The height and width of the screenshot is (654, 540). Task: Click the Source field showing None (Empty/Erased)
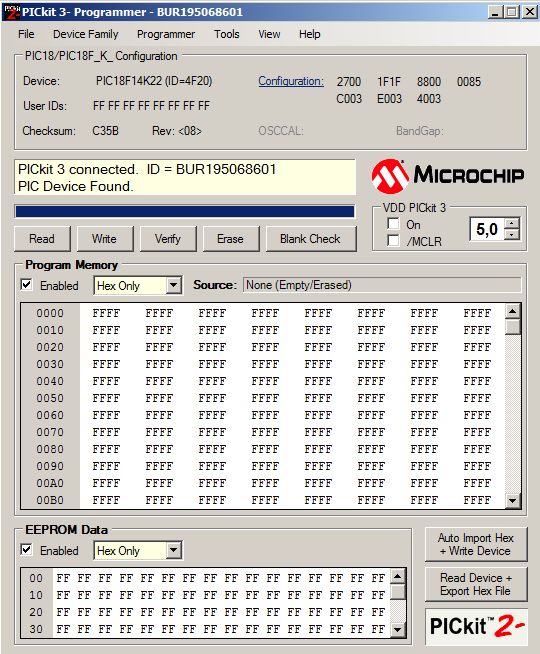click(x=382, y=285)
